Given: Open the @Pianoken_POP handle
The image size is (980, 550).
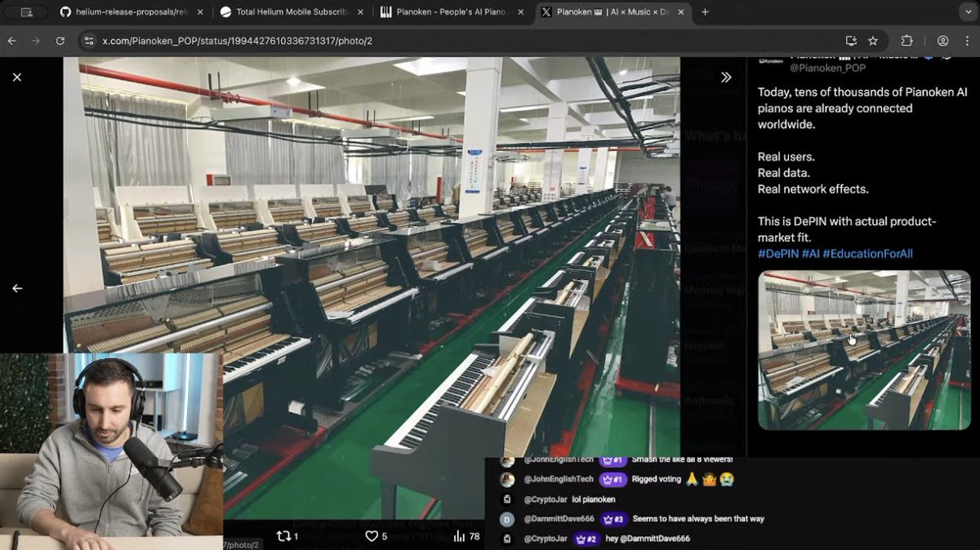Looking at the screenshot, I should pyautogui.click(x=828, y=68).
